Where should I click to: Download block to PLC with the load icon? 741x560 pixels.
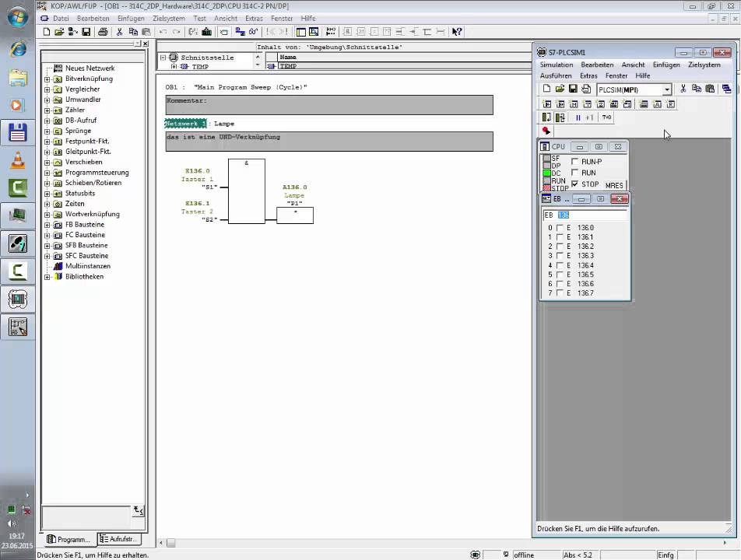(206, 32)
